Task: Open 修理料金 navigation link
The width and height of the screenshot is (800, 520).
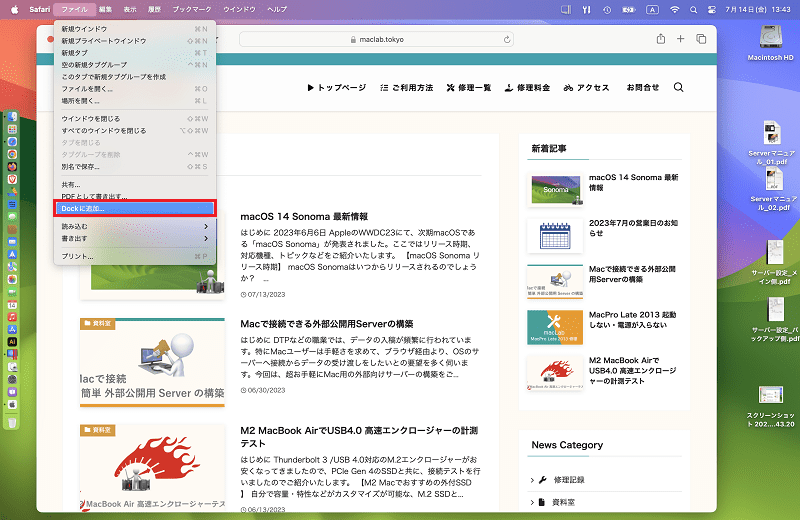Action: click(528, 88)
